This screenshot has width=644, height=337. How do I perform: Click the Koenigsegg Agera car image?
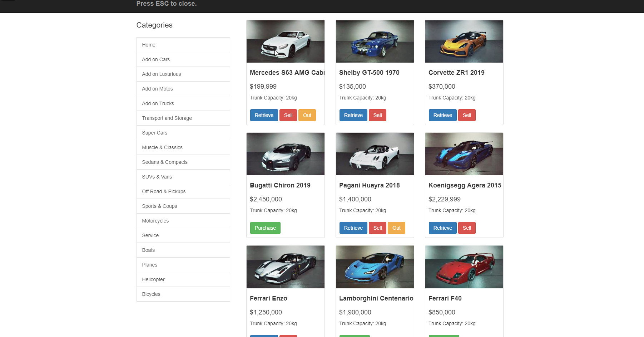tap(464, 154)
